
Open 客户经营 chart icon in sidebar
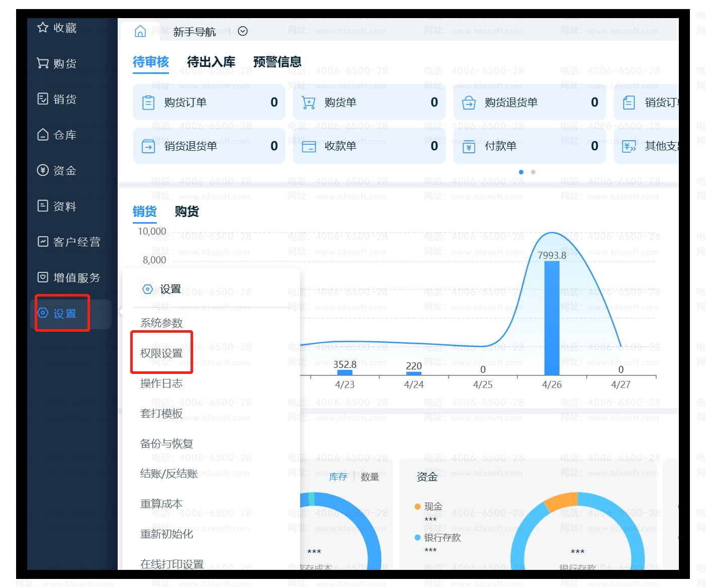43,242
